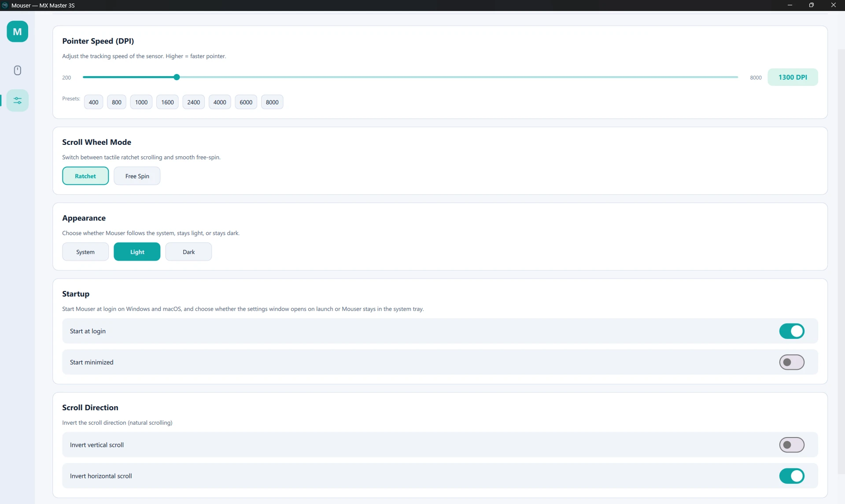Pick the 1600 DPI preset
This screenshot has width=845, height=504.
(167, 102)
